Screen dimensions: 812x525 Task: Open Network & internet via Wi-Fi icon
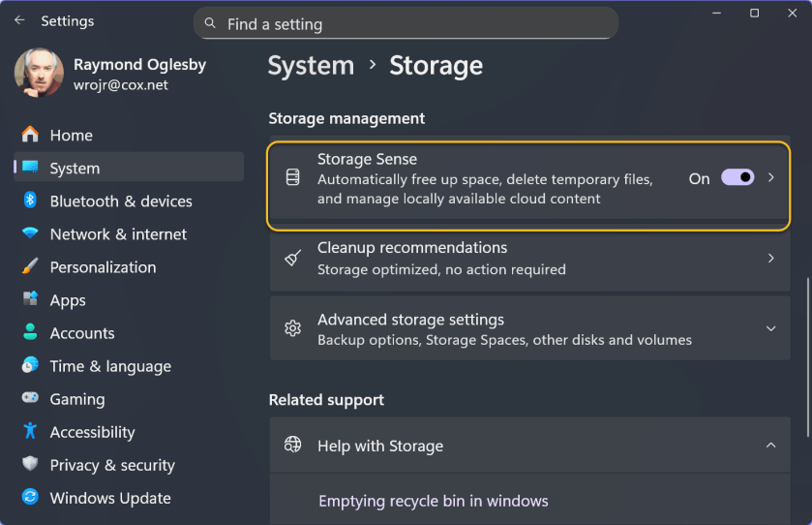30,234
